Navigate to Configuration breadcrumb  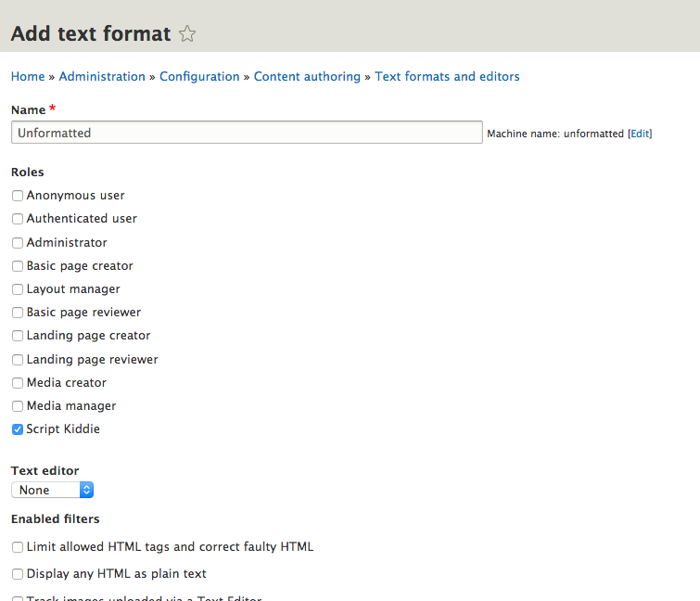click(199, 76)
